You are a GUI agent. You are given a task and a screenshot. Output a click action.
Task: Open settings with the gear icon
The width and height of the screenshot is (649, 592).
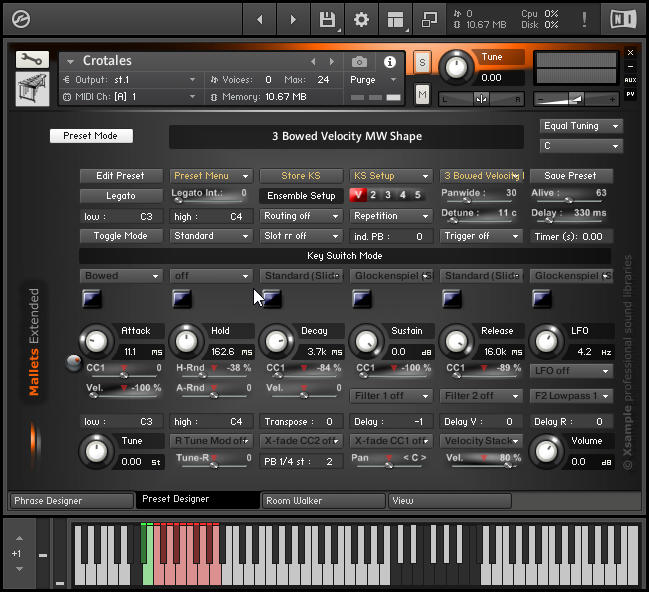pos(361,19)
